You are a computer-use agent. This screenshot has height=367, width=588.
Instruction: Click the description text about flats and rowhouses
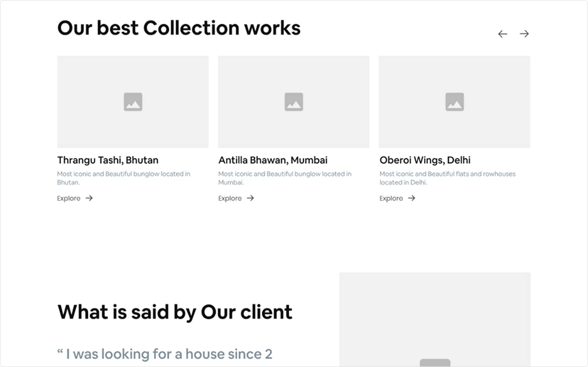(x=447, y=178)
